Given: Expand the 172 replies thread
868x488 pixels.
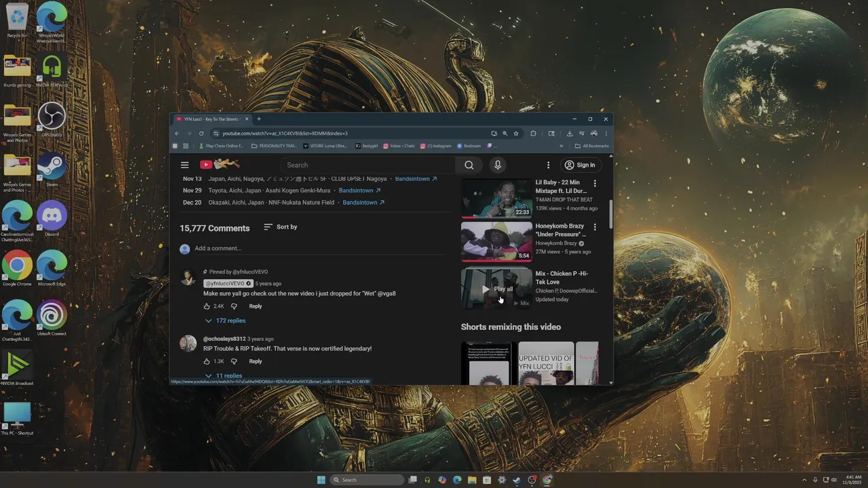Looking at the screenshot, I should click(225, 321).
